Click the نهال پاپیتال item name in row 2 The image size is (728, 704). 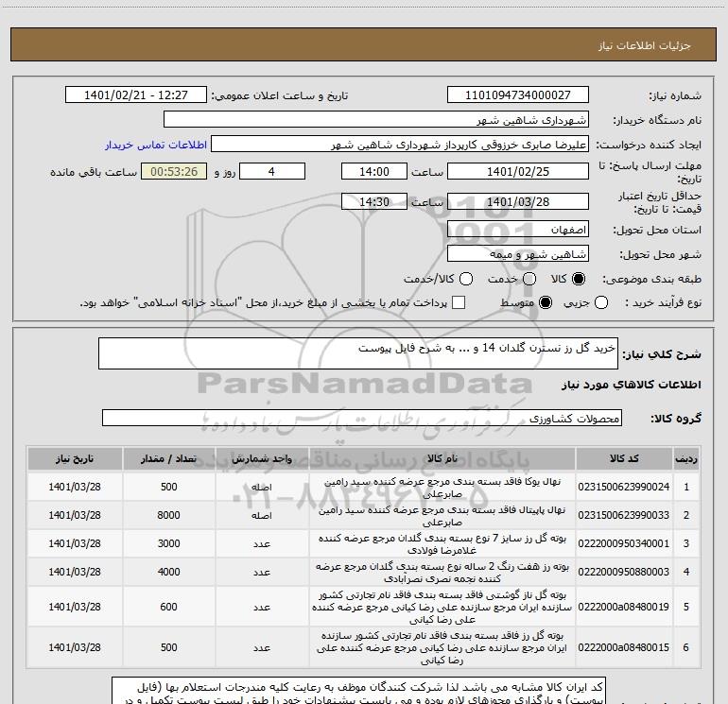pyautogui.click(x=442, y=516)
